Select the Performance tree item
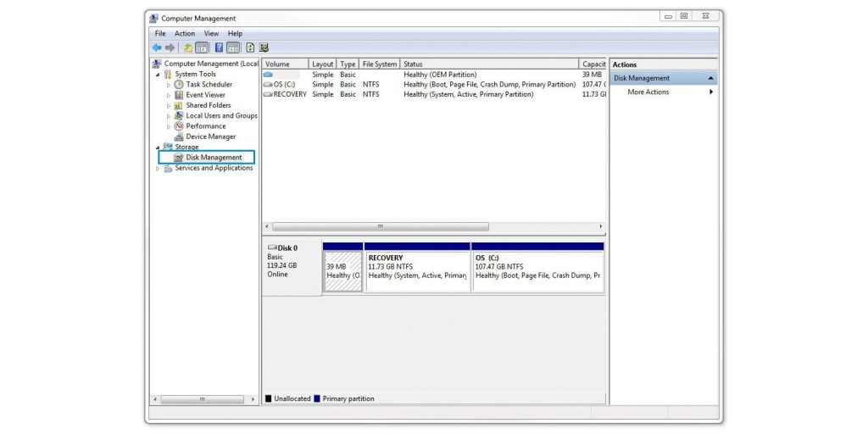Image resolution: width=868 pixels, height=434 pixels. tap(205, 126)
